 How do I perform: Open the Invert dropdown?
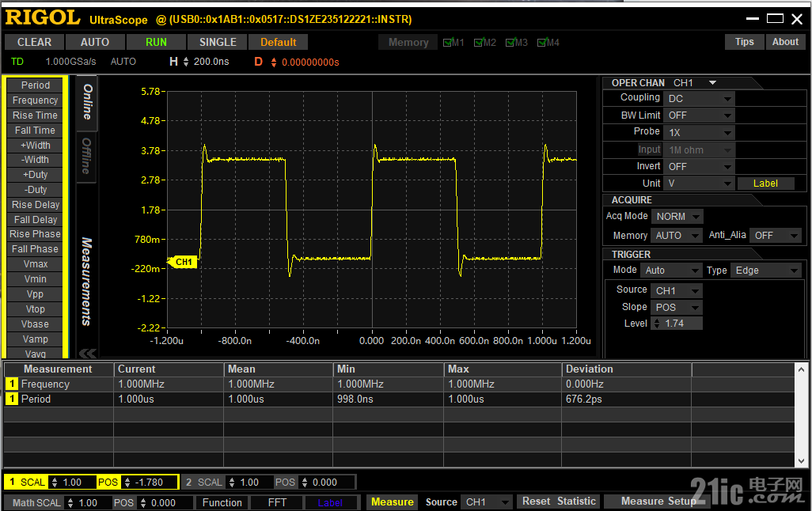(699, 167)
